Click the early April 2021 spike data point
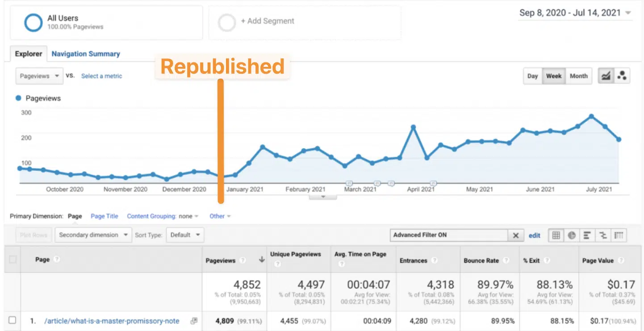 [x=414, y=128]
